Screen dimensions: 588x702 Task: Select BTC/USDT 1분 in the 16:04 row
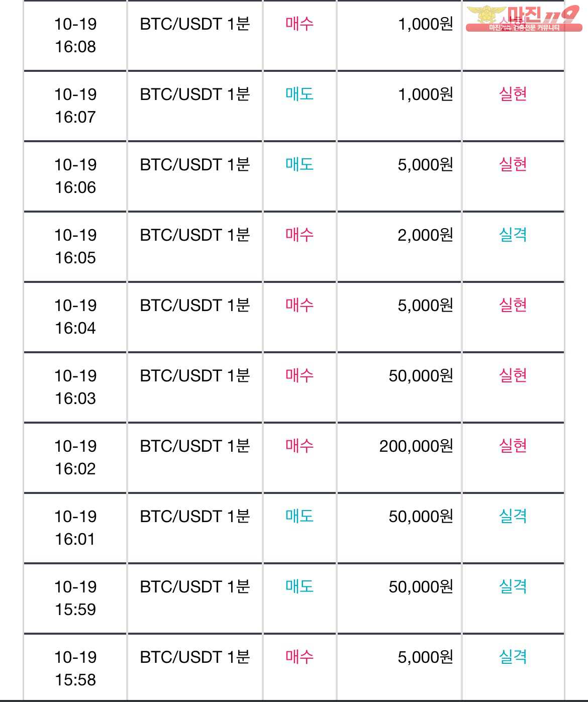[195, 306]
